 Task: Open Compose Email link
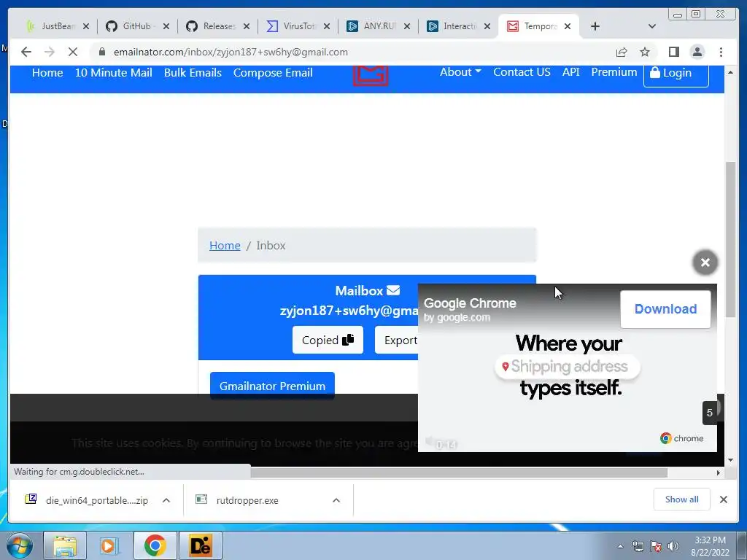click(273, 73)
